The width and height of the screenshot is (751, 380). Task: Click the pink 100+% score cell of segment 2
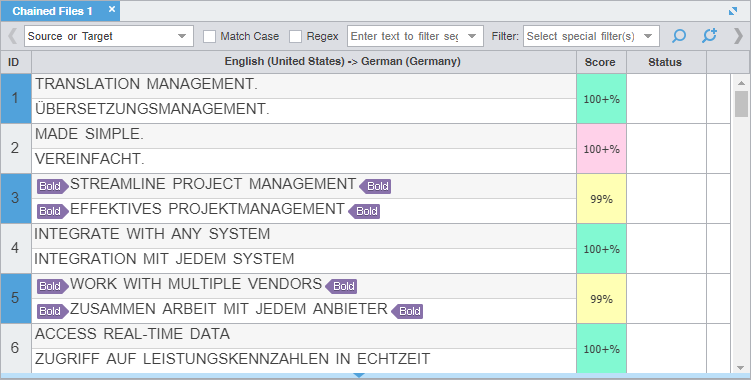pos(602,149)
